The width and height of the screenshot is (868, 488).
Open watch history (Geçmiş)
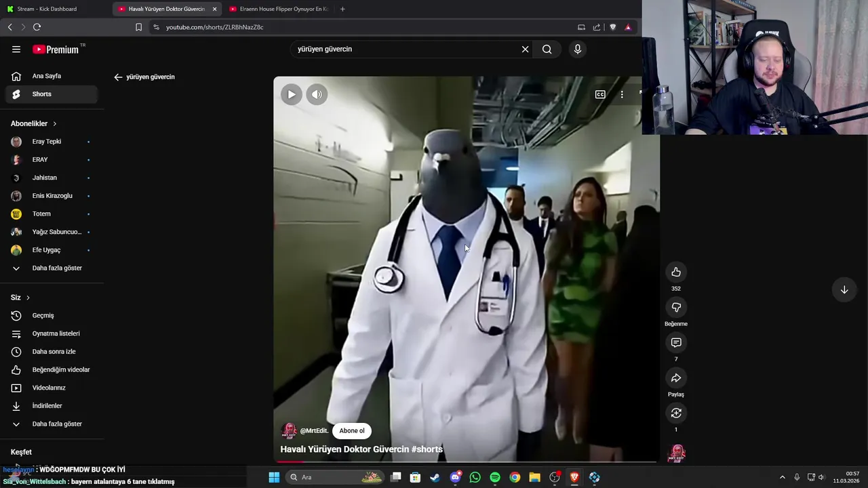(x=51, y=316)
